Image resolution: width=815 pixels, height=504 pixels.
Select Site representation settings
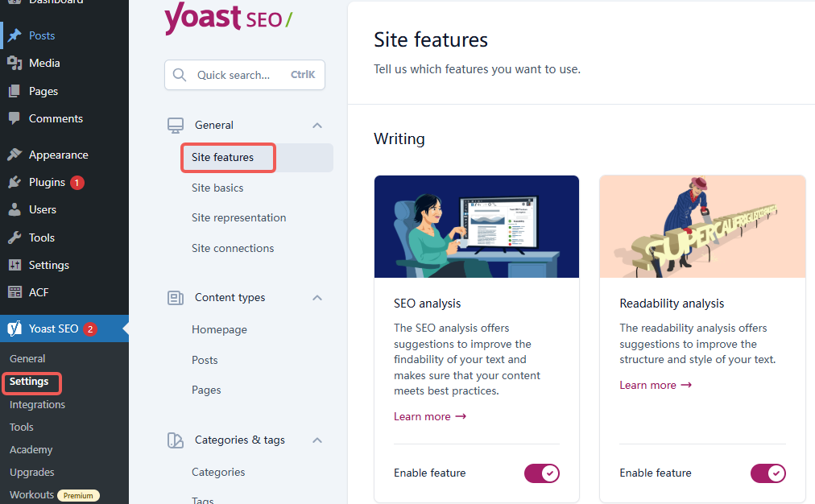(238, 217)
